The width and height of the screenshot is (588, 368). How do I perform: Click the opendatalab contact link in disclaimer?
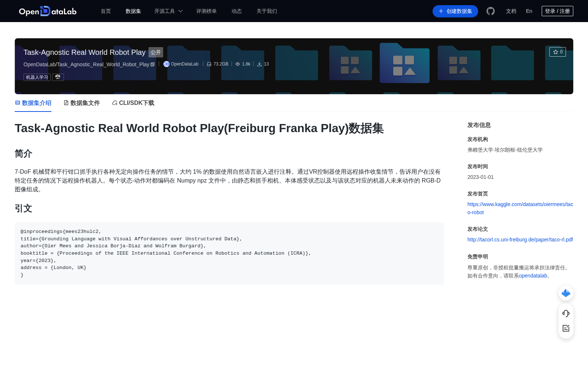(533, 276)
